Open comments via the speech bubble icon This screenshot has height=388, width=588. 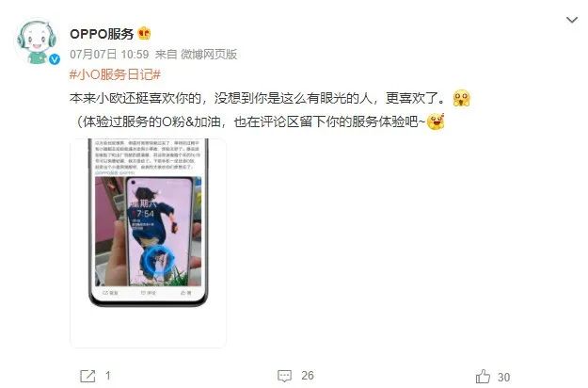[284, 376]
